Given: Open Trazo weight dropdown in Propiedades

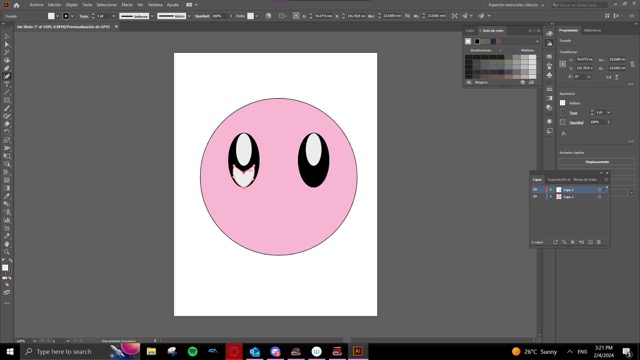Looking at the screenshot, I should (609, 112).
